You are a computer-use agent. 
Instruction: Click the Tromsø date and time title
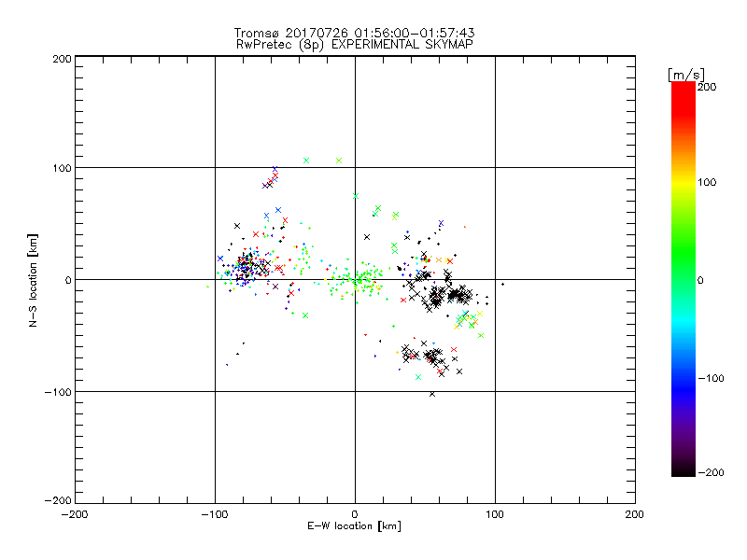(354, 33)
